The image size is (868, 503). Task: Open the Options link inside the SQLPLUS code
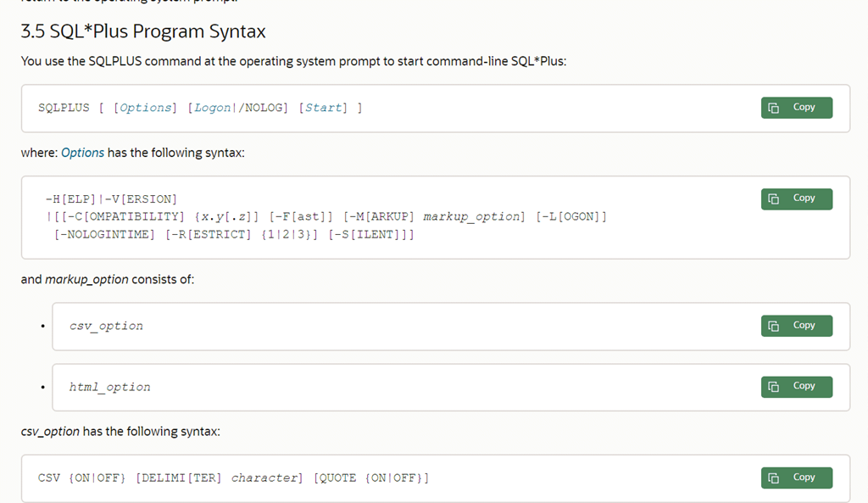tap(146, 108)
